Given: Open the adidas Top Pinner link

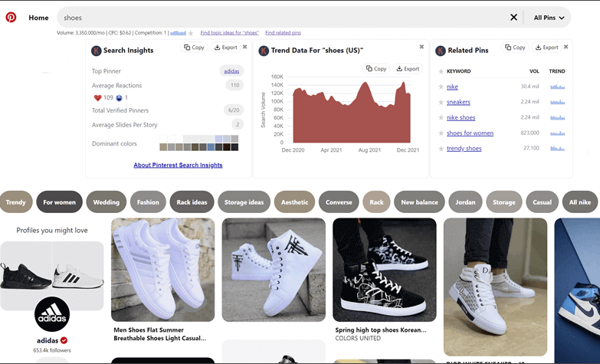Looking at the screenshot, I should click(x=231, y=71).
